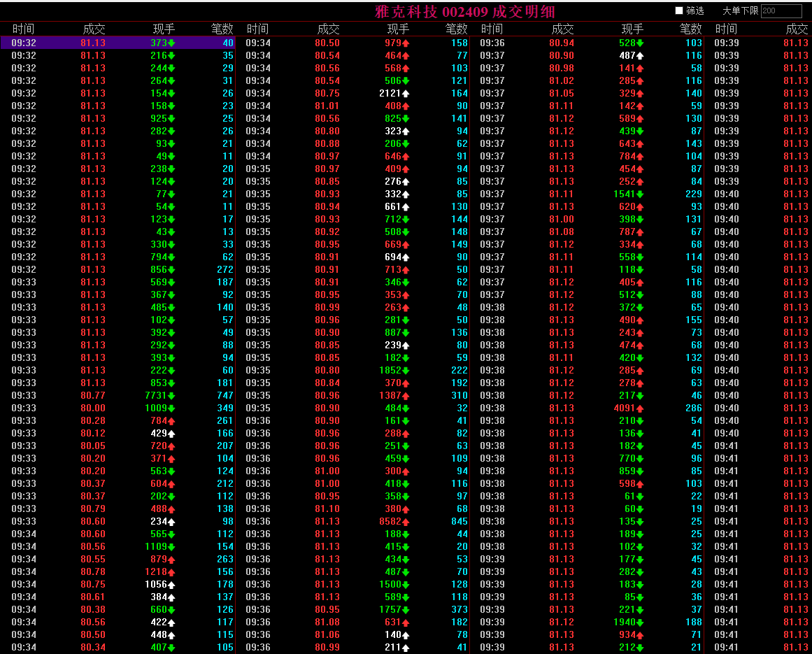Click the 成交 header above price 80.50

coord(328,29)
